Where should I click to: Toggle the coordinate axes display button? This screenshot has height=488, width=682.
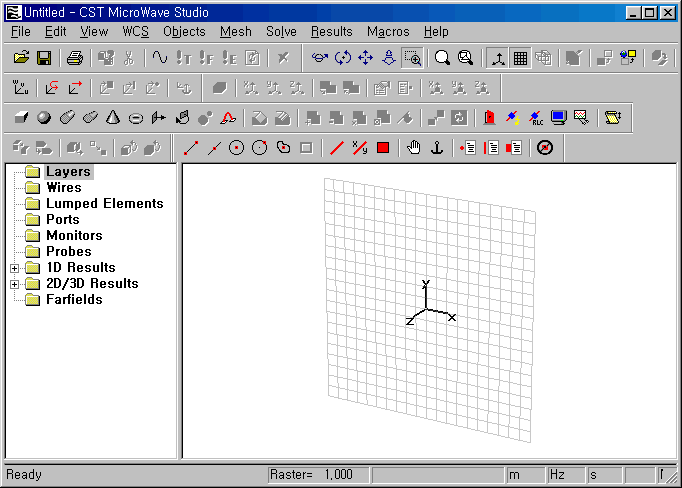(497, 58)
